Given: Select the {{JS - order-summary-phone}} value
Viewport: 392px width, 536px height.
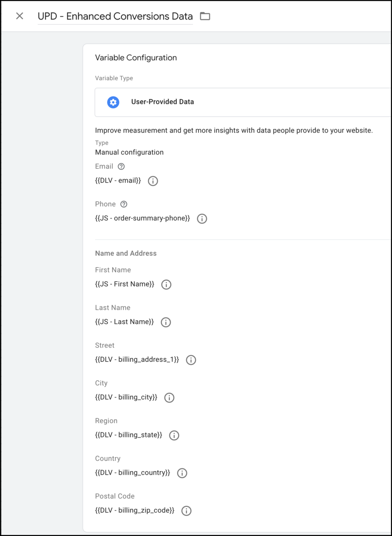Looking at the screenshot, I should click(142, 218).
